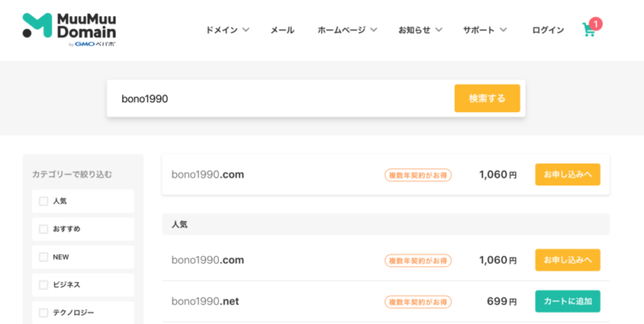Image resolution: width=644 pixels, height=324 pixels.
Task: Expand the ホームページ dropdown menu
Action: [x=347, y=30]
